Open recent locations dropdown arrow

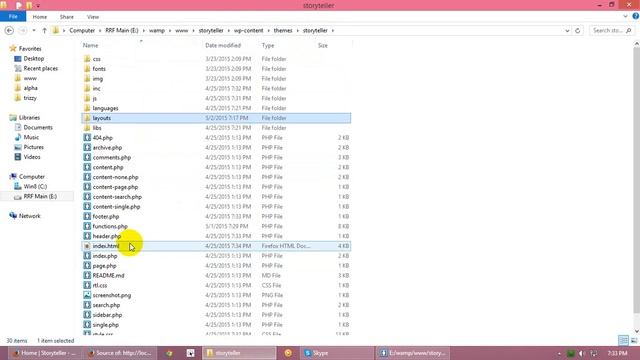point(34,31)
